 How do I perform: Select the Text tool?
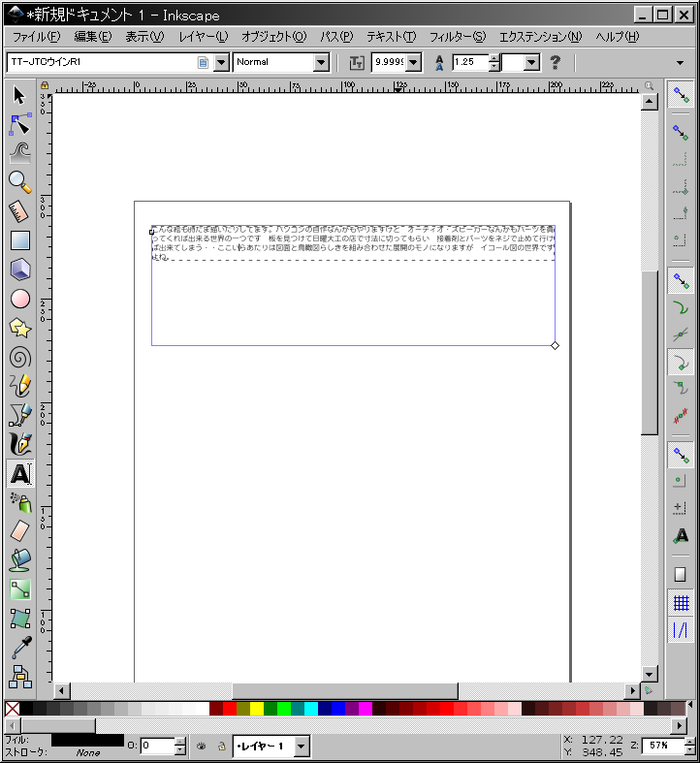pyautogui.click(x=20, y=473)
